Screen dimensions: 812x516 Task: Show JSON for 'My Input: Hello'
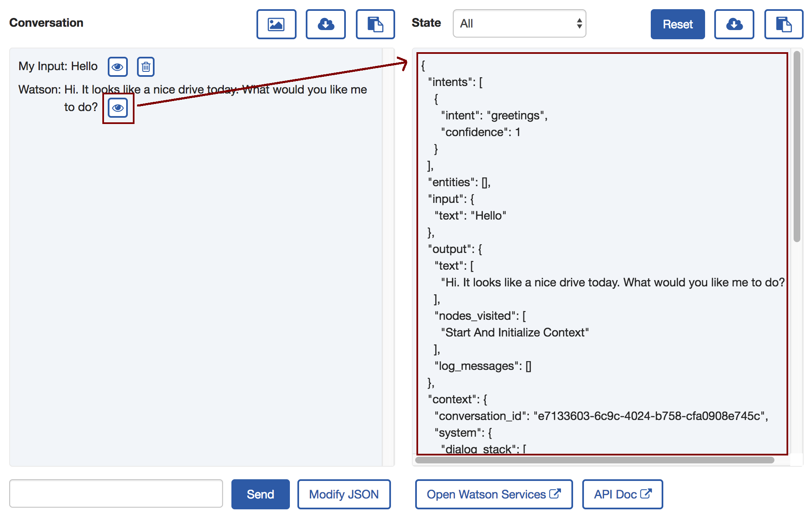point(118,67)
